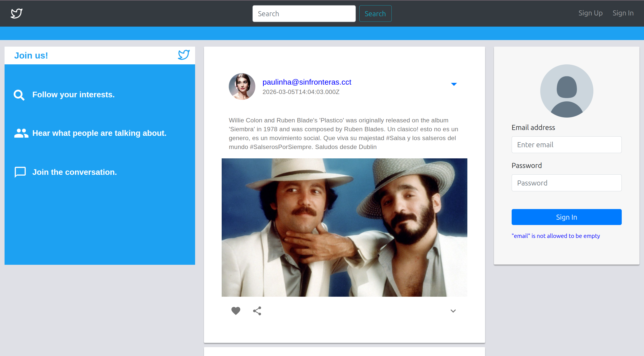Click the Password input field
The height and width of the screenshot is (356, 644).
tap(566, 183)
